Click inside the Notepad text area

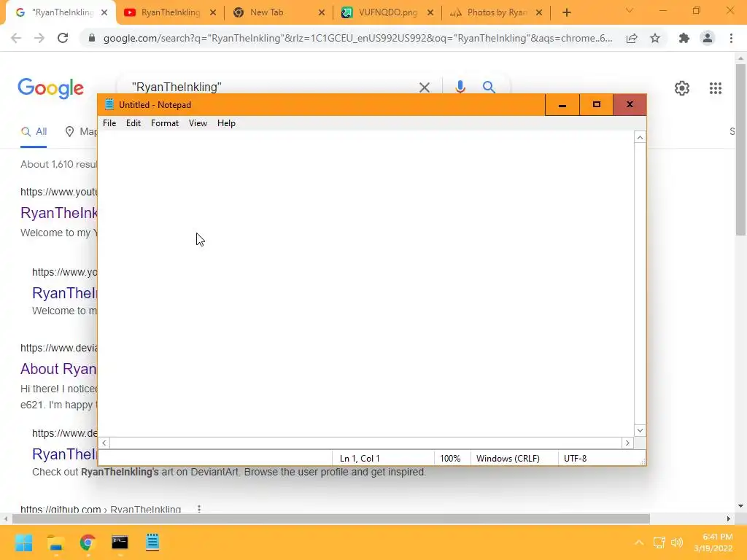pos(366,284)
